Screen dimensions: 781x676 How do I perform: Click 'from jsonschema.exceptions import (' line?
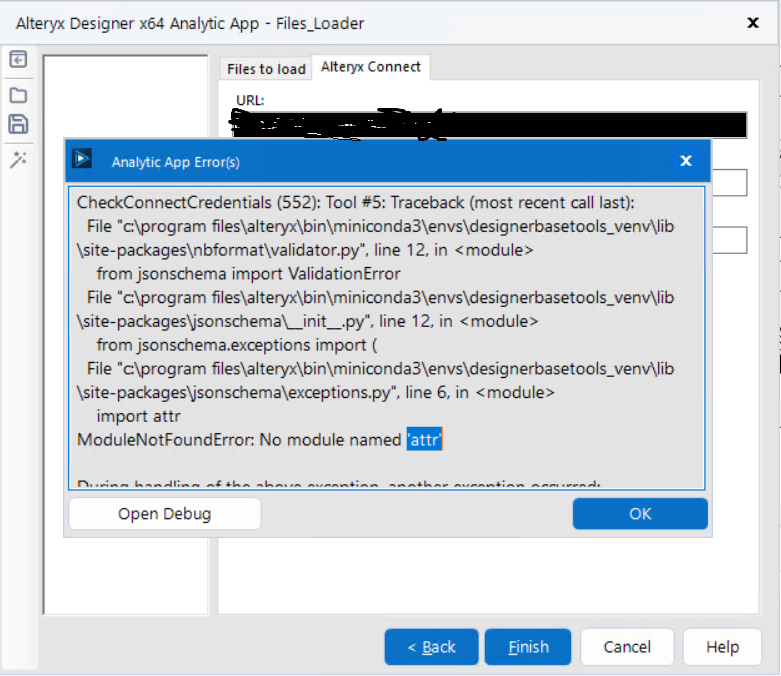coord(237,345)
